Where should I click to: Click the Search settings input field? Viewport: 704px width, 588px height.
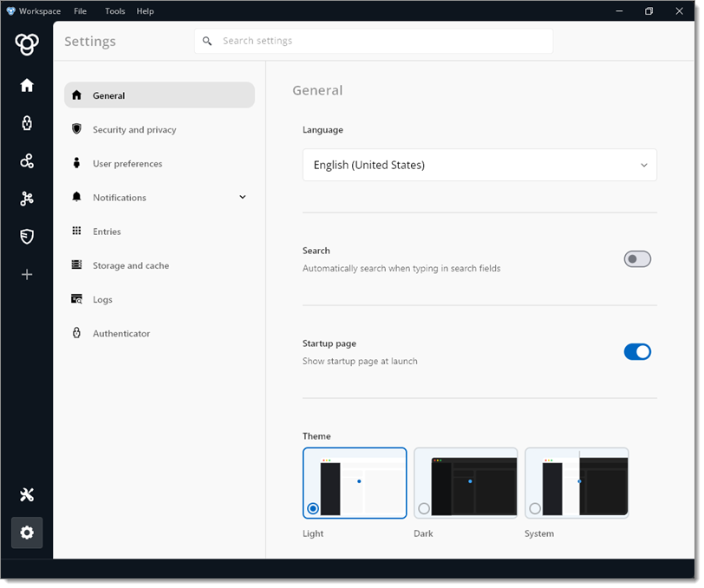pos(374,41)
